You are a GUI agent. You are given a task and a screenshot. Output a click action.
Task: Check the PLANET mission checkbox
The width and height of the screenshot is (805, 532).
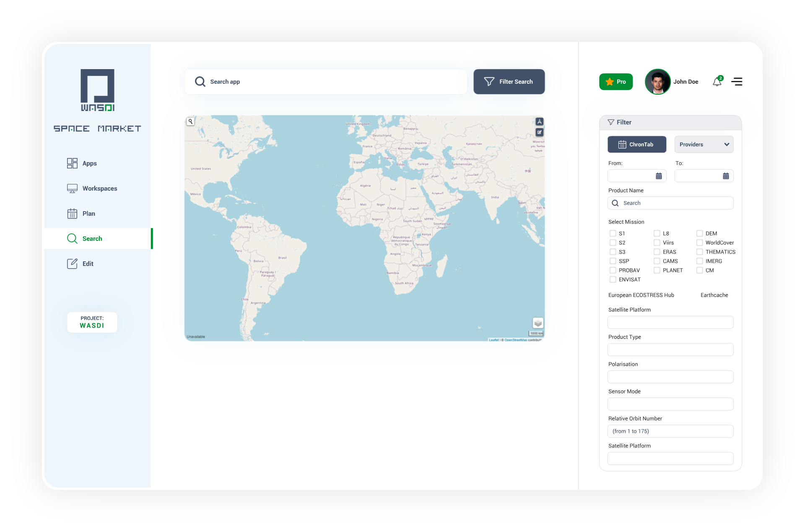coord(657,270)
